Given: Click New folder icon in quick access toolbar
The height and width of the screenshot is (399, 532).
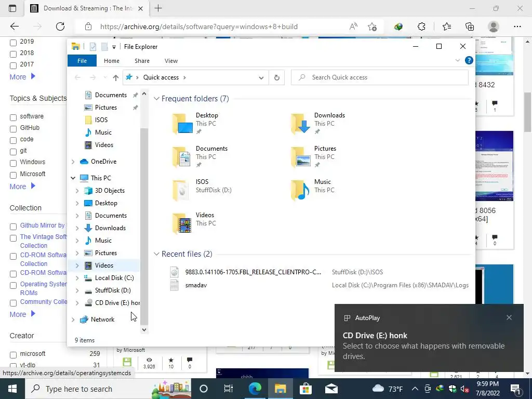Looking at the screenshot, I should 104,46.
